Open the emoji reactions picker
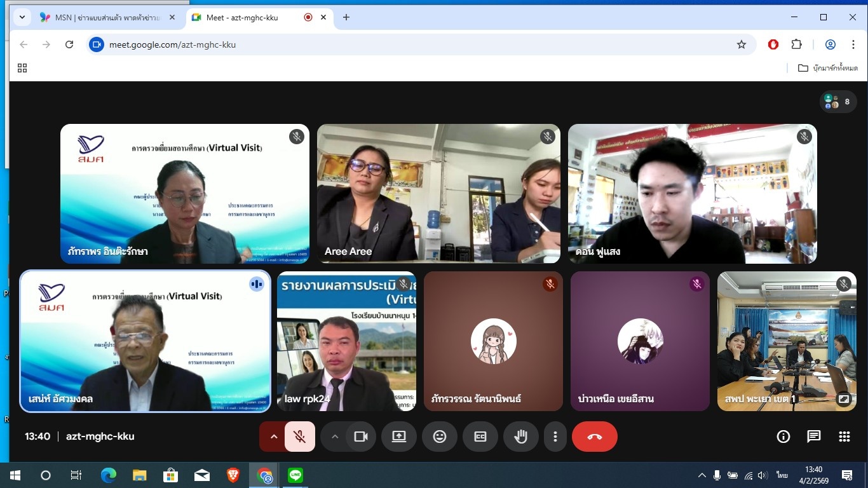This screenshot has height=488, width=868. pyautogui.click(x=439, y=437)
